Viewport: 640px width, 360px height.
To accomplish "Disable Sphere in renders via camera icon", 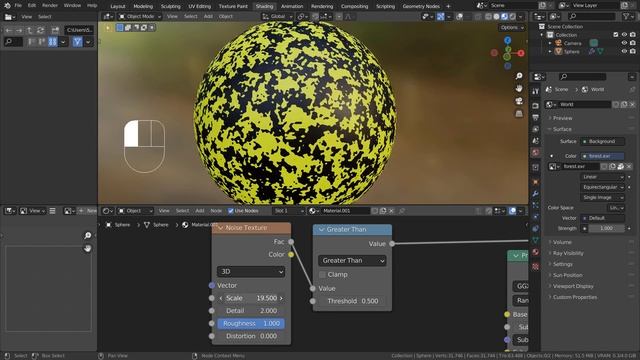I will 633,51.
